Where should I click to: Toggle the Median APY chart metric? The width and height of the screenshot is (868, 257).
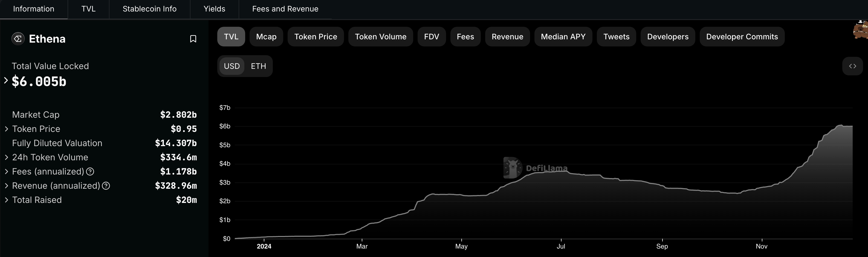coord(563,37)
